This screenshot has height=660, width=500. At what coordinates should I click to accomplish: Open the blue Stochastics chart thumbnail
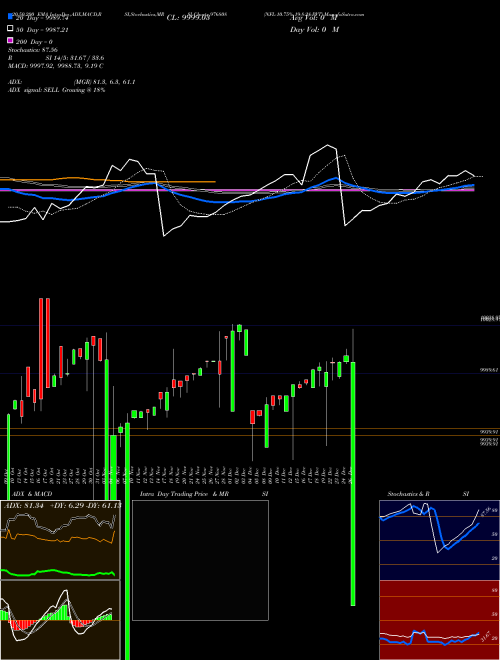point(439,540)
